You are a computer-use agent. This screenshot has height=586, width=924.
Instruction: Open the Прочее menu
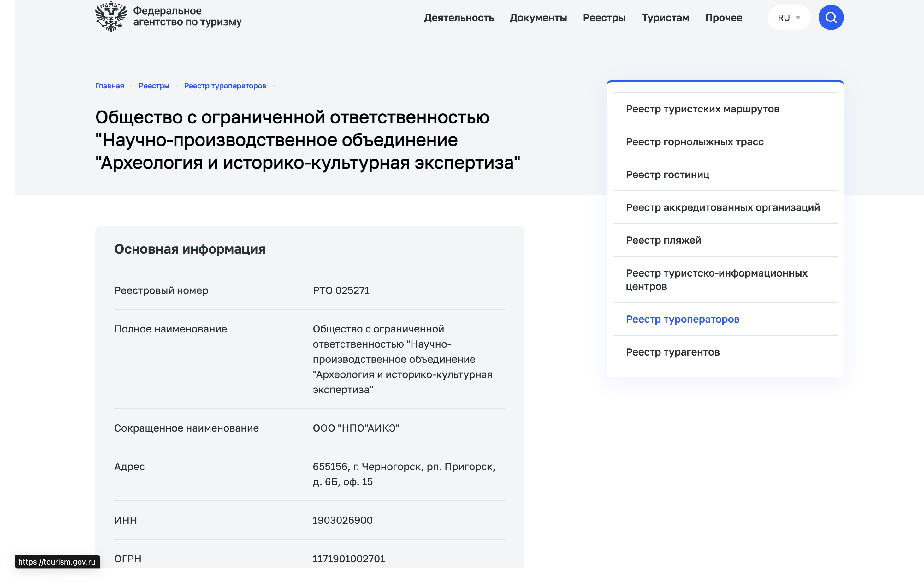723,18
